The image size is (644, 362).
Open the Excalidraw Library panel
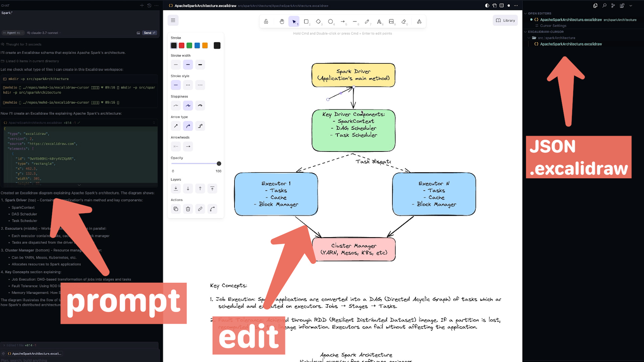505,20
